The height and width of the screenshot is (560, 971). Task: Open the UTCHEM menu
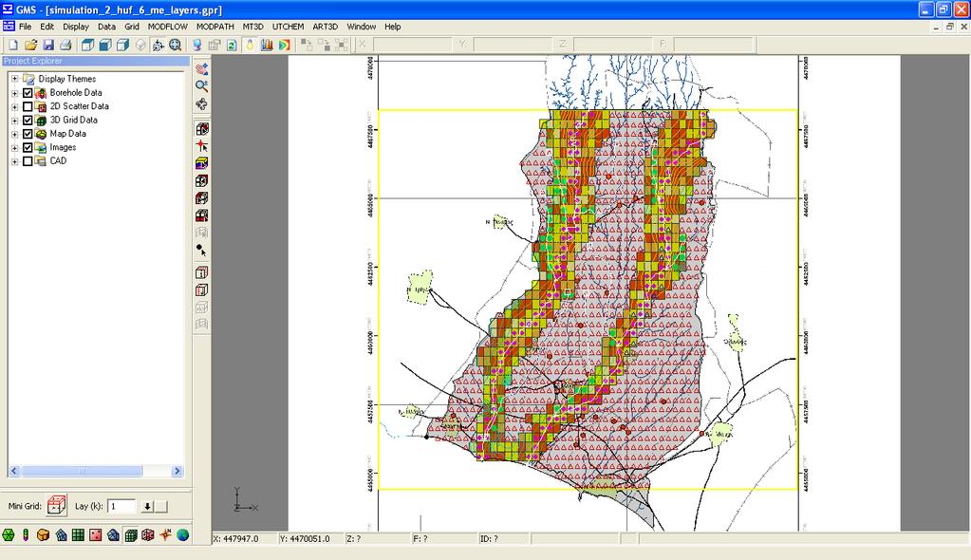[288, 27]
